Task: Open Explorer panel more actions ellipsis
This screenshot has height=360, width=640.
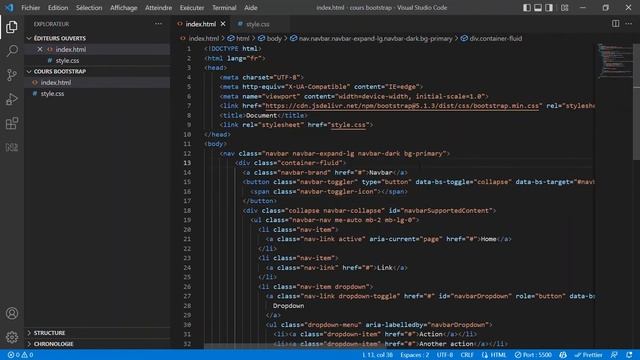Action: pyautogui.click(x=158, y=24)
